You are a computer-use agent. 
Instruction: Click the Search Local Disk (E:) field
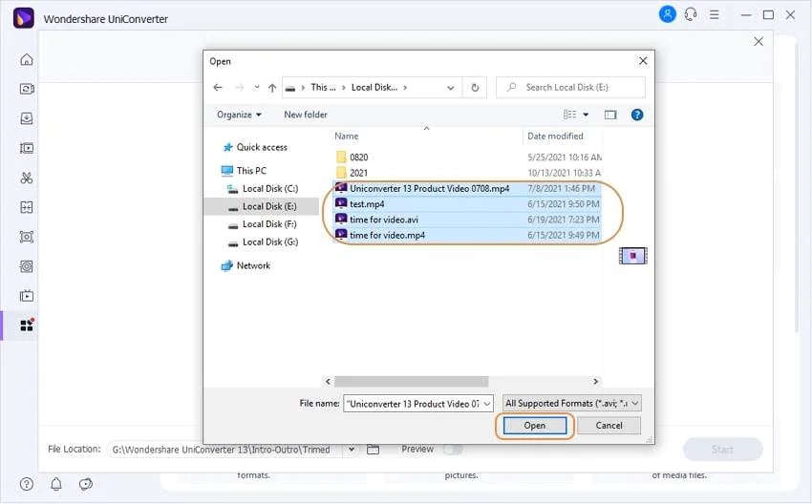570,88
